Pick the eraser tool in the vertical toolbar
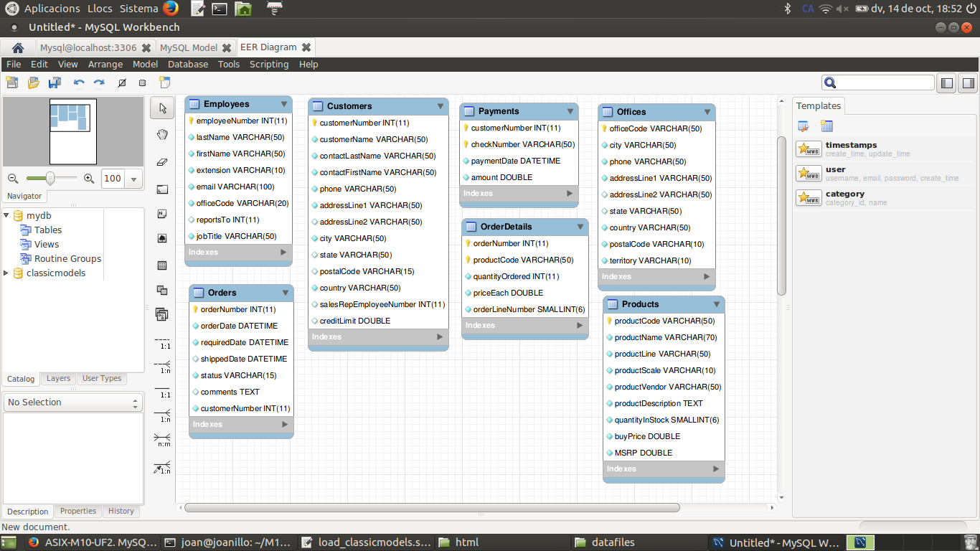The height and width of the screenshot is (551, 980). click(162, 162)
